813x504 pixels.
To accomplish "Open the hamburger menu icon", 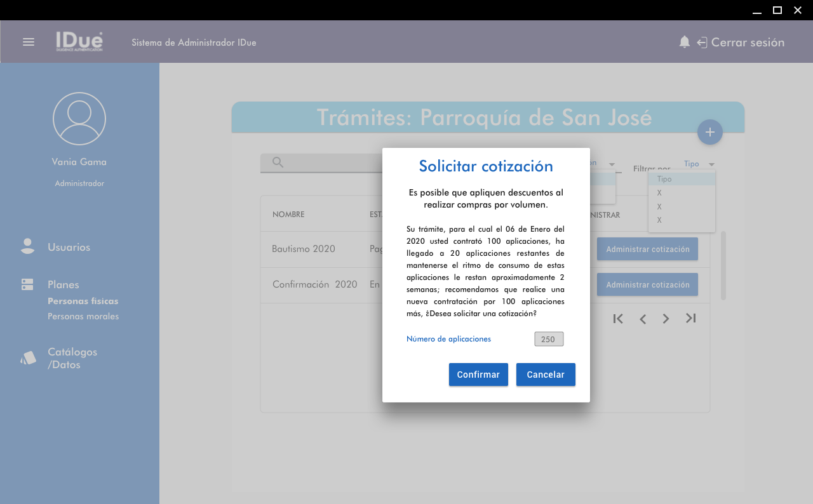I will click(x=29, y=42).
